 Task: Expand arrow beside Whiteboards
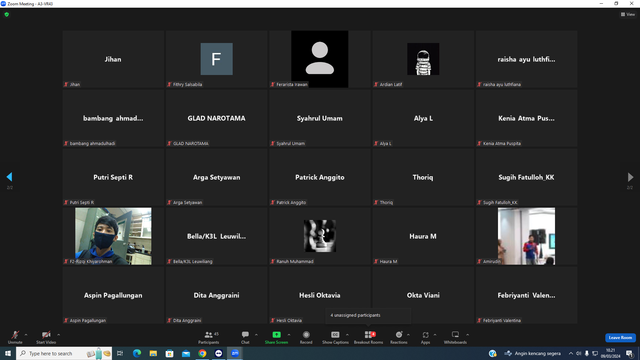(467, 335)
